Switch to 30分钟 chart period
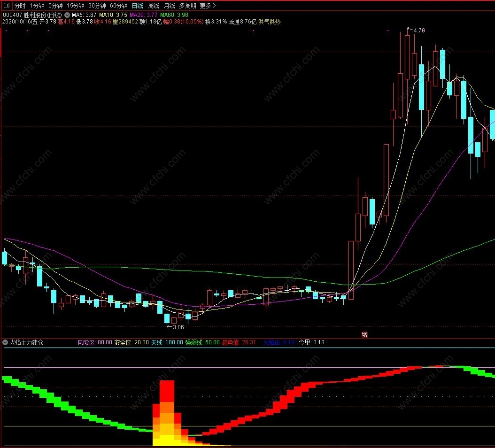The image size is (495, 448). (x=97, y=6)
